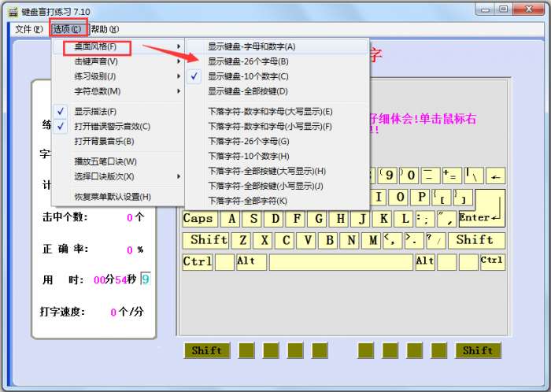
Task: Click the right Shift finger indicator below keyboard
Action: tap(477, 350)
